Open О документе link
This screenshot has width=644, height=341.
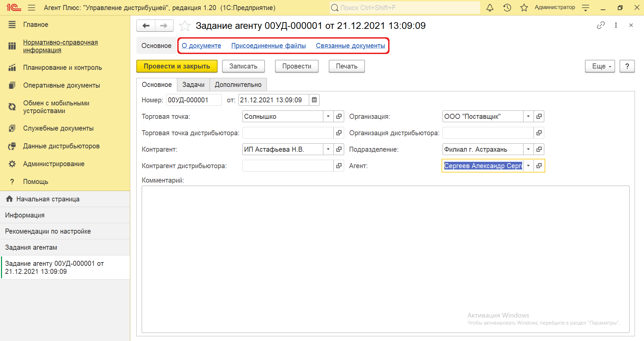(201, 46)
